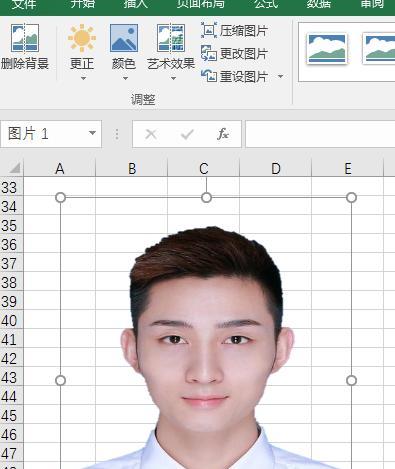Select column C header
Image resolution: width=395 pixels, height=469 pixels.
point(204,169)
